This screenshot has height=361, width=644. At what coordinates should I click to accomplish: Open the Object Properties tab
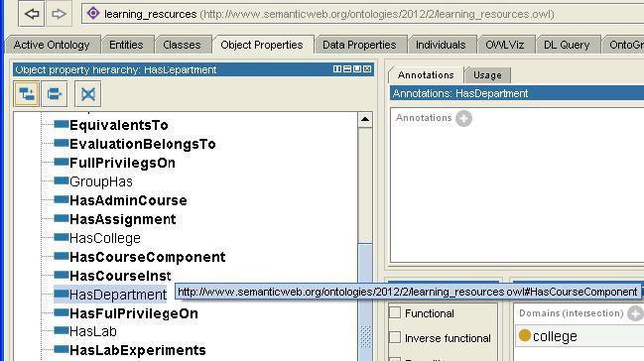pos(262,45)
